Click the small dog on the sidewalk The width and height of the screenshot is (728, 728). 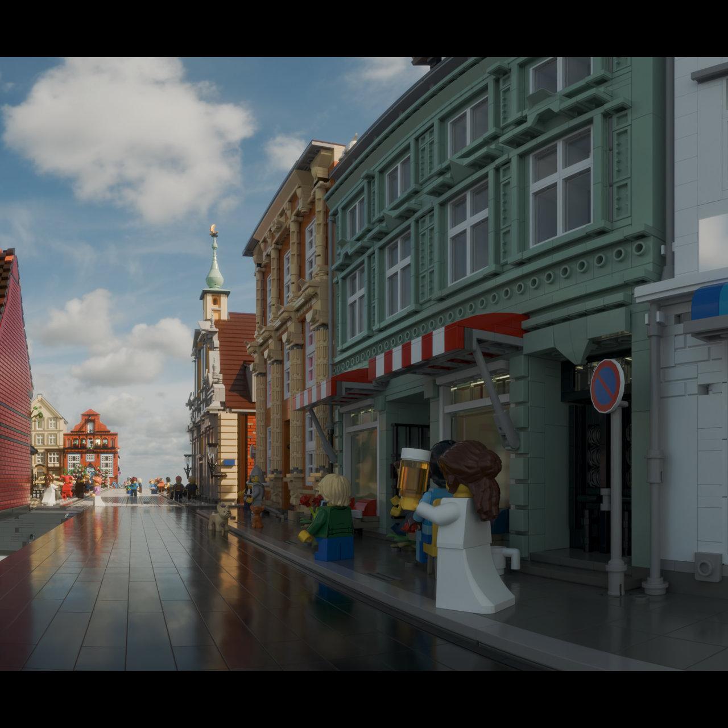point(220,518)
